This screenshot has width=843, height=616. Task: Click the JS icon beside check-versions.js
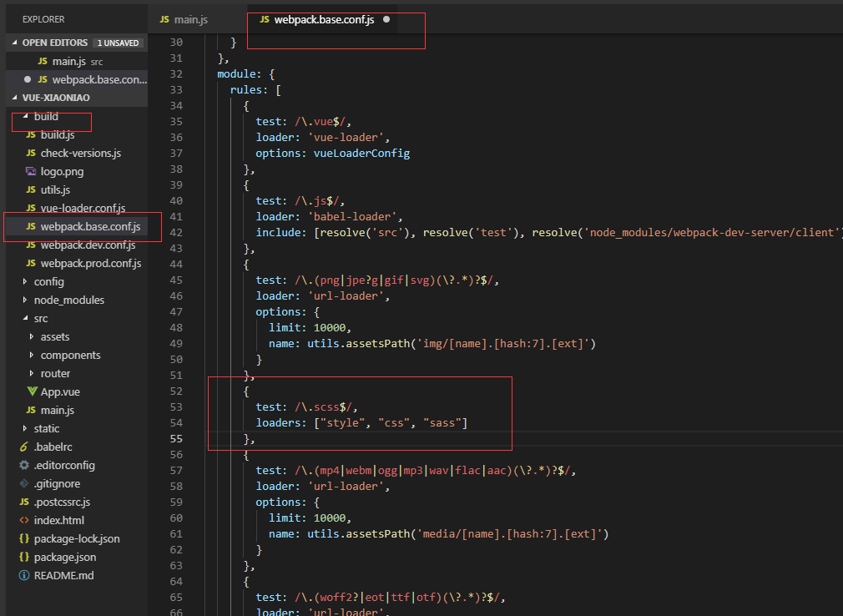click(31, 154)
